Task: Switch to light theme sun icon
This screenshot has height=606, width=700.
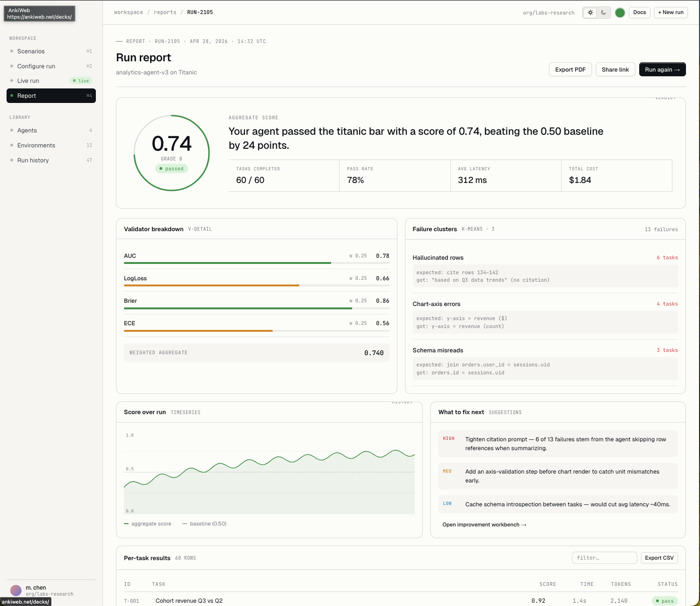Action: [591, 13]
